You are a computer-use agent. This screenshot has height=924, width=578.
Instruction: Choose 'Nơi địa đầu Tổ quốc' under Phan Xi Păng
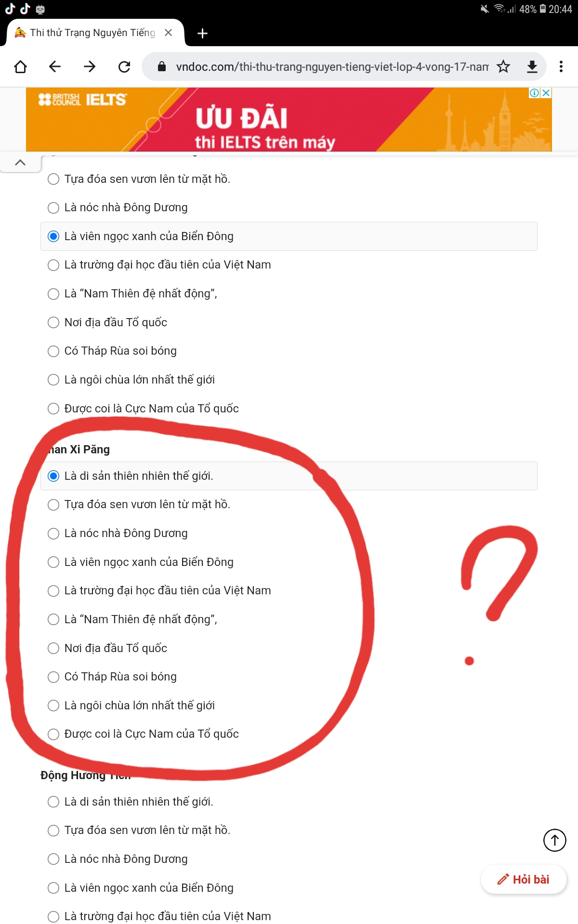53,648
